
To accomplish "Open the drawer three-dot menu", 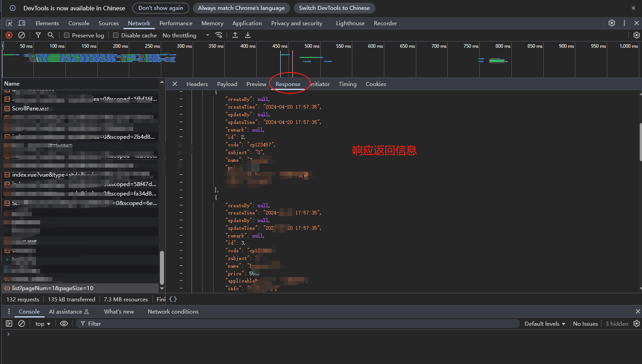I will tap(9, 311).
